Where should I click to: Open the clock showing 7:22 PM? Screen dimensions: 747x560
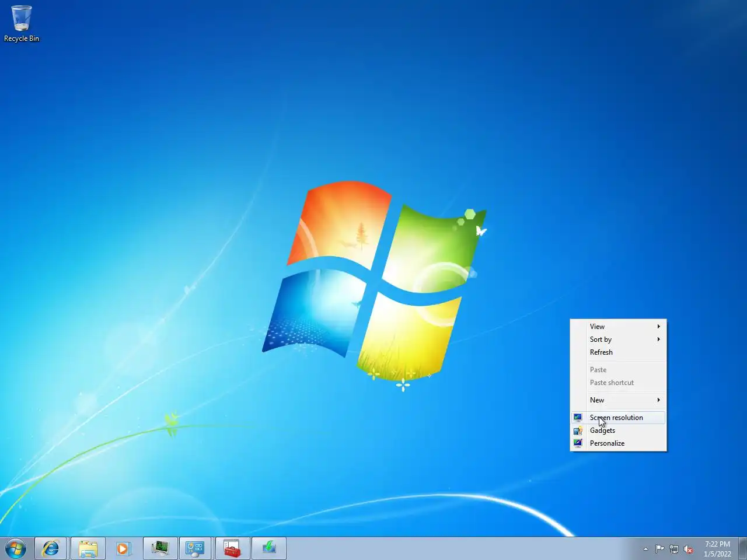(x=717, y=549)
